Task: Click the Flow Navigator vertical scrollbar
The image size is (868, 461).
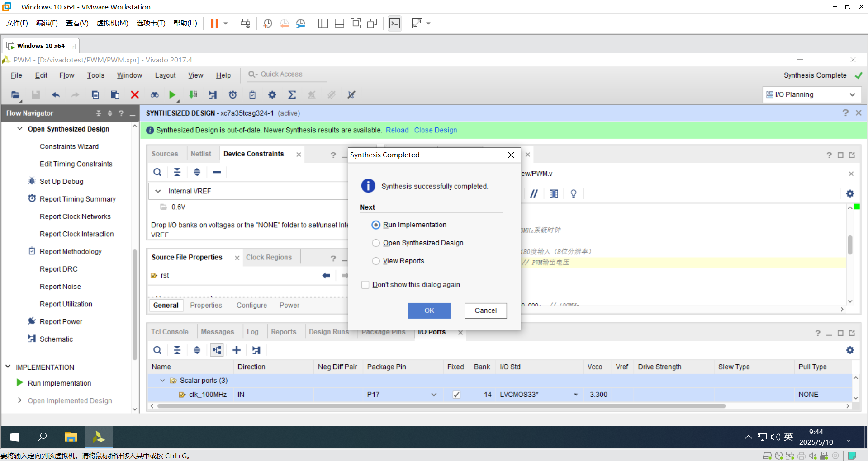Action: click(x=134, y=305)
